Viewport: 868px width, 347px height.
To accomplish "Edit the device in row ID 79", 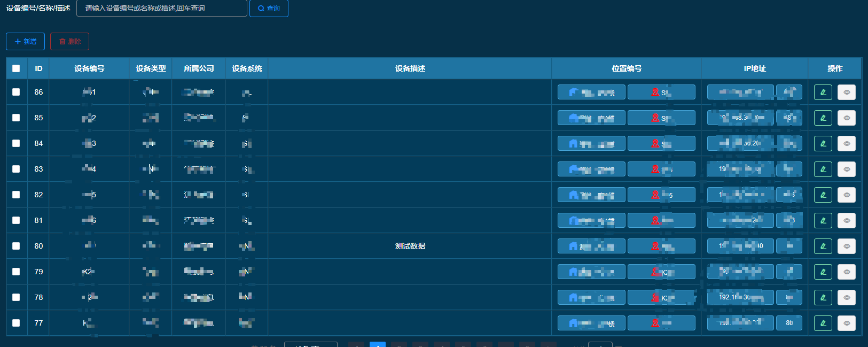I will [x=823, y=272].
